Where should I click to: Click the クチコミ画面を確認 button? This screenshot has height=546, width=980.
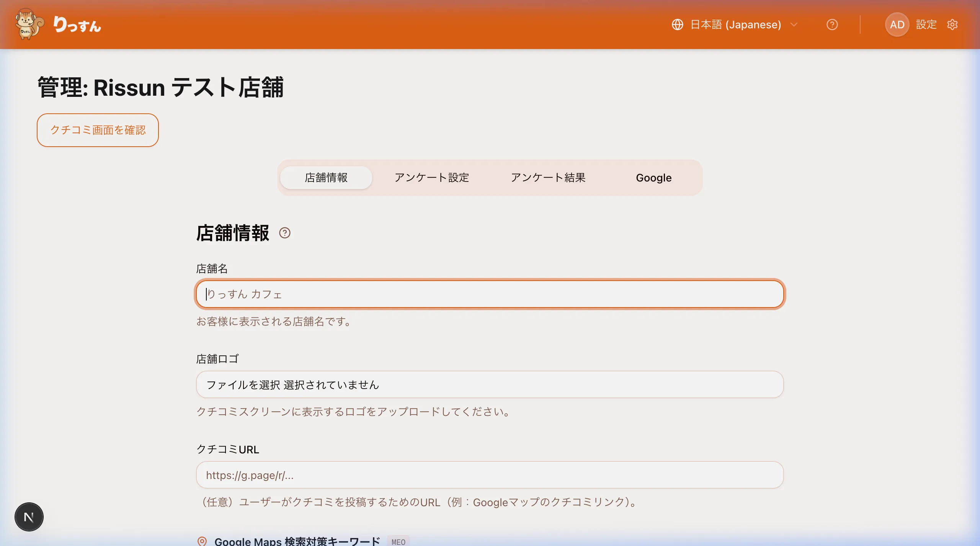pyautogui.click(x=98, y=130)
